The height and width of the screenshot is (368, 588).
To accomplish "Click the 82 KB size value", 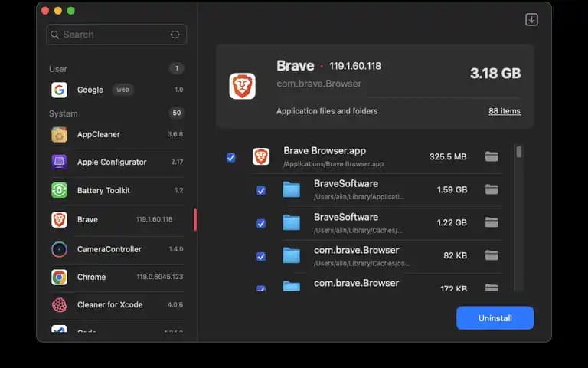I will point(456,256).
